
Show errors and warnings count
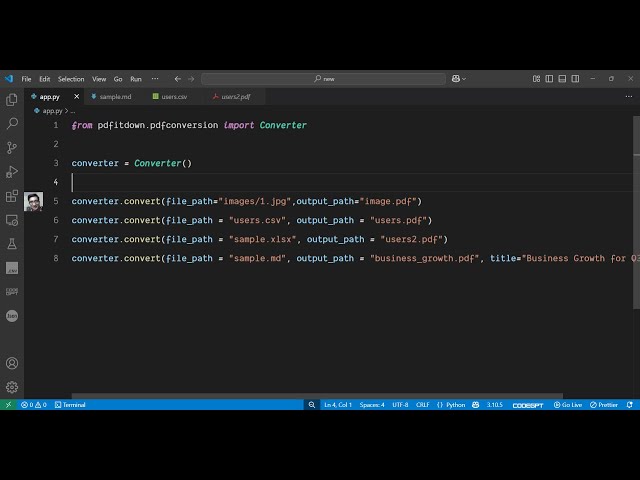(x=34, y=404)
